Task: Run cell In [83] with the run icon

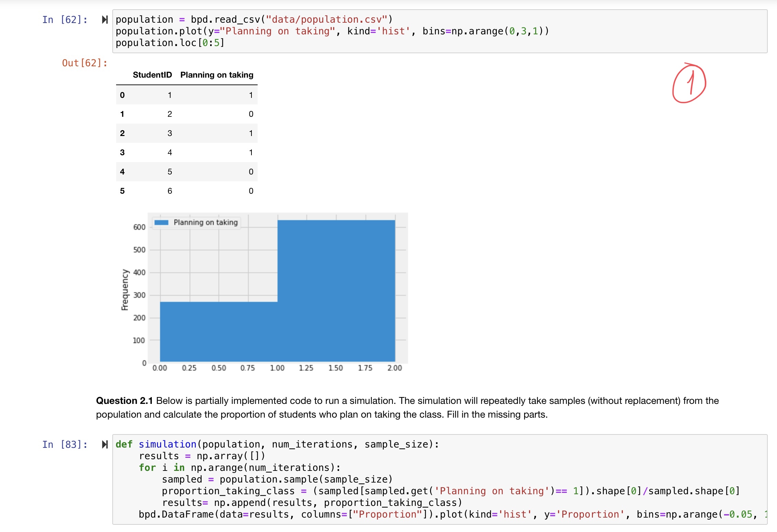Action: (105, 444)
